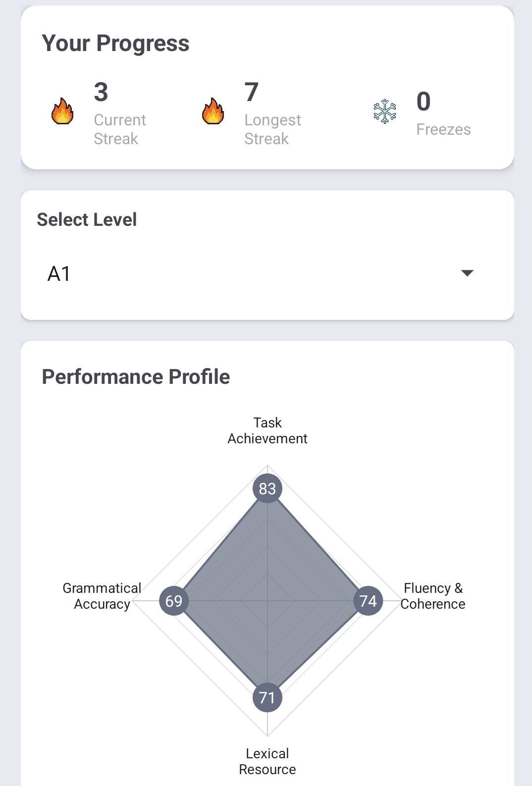Click the Freezes count of 0
The image size is (532, 786).
coord(424,103)
